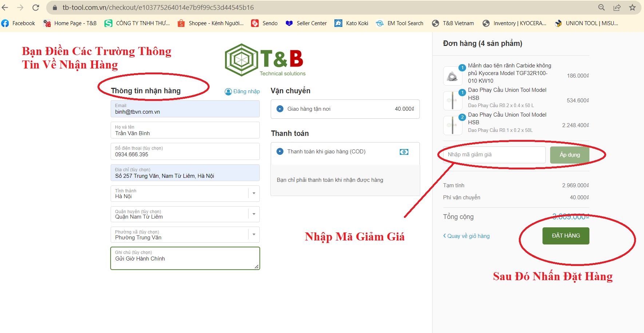Viewport: 644px width, 333px height.
Task: Click the Đơn hàng (4 sản phẩm) heading
Action: pyautogui.click(x=482, y=43)
